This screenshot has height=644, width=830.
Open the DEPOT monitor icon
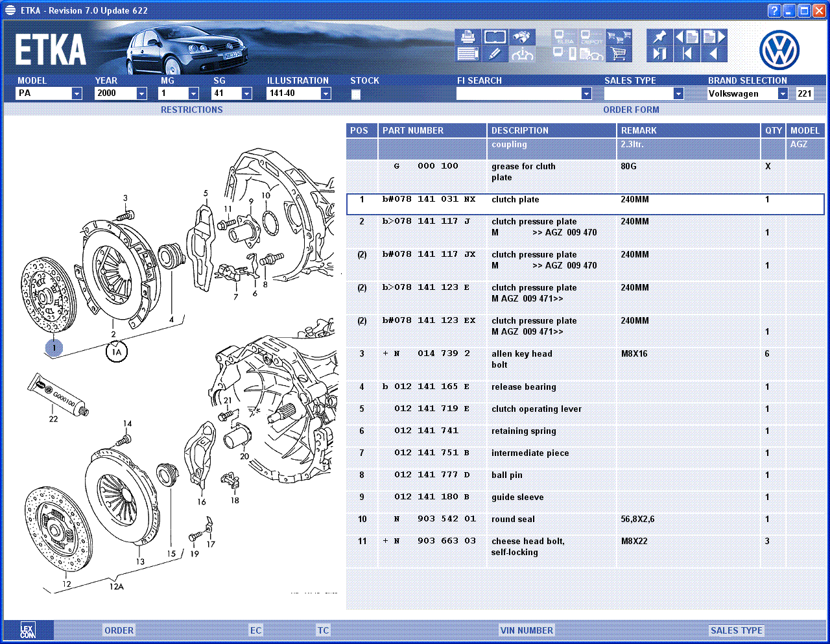(591, 37)
